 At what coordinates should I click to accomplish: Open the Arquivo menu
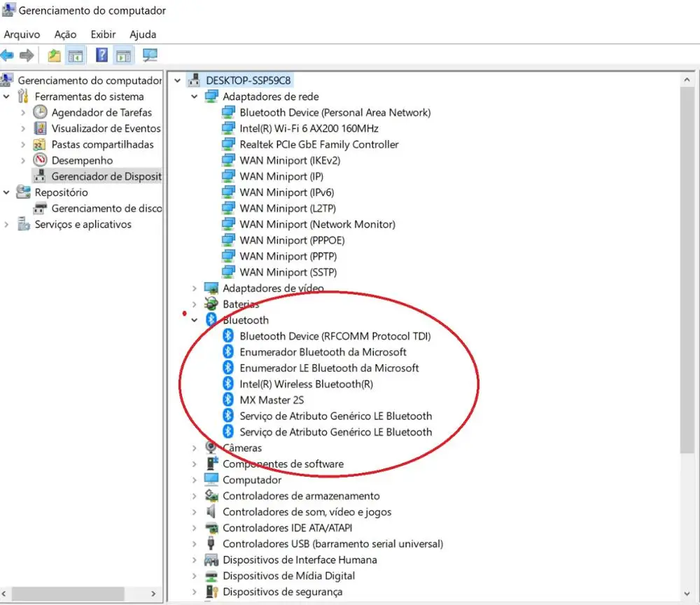[x=22, y=34]
